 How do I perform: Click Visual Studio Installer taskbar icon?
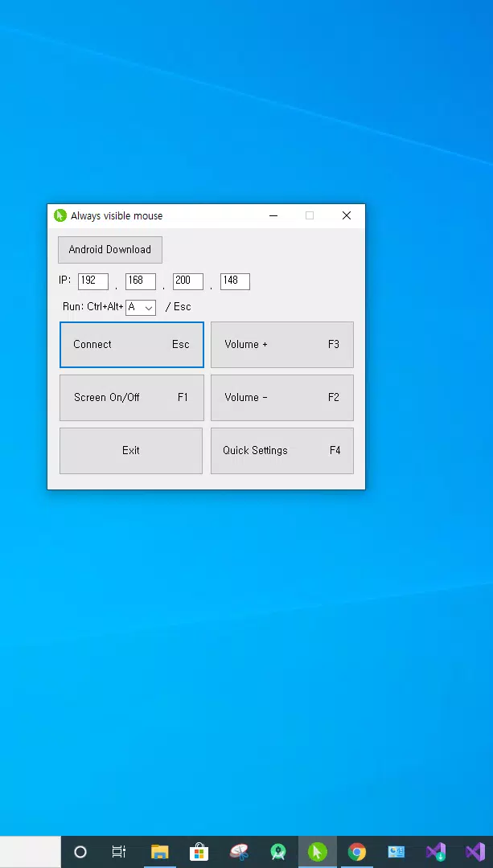[x=436, y=852]
